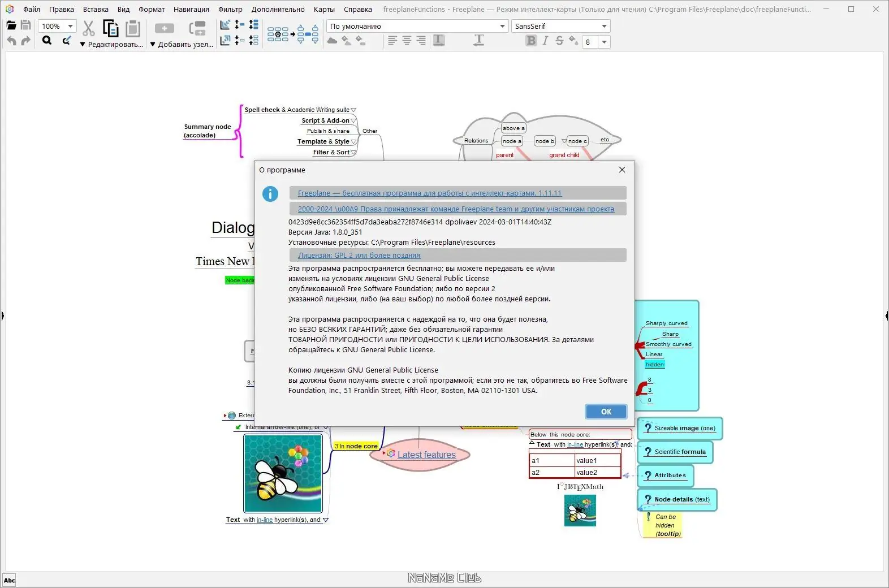Click the center text alignment icon
The height and width of the screenshot is (588, 889).
[x=407, y=40]
